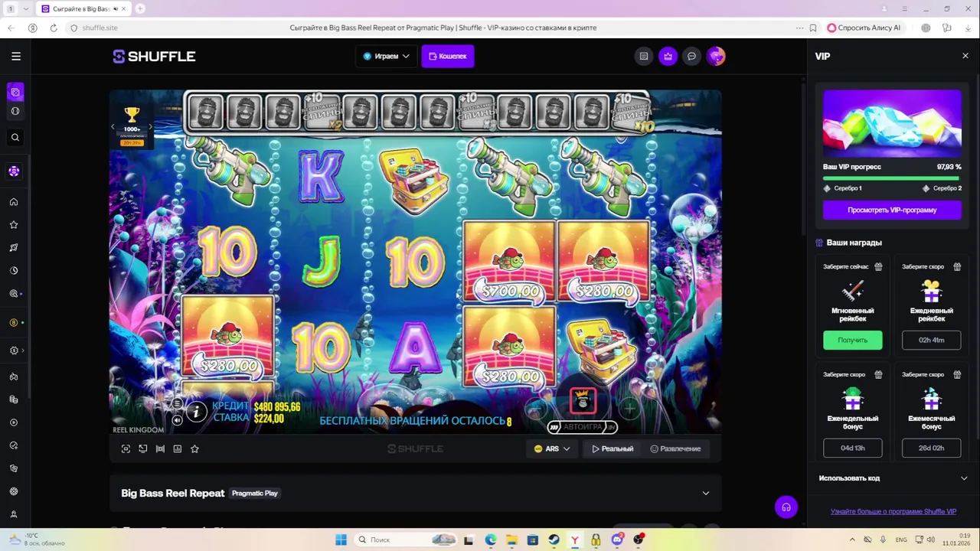Open the rocket icon in left sidebar
Viewport: 980px width, 551px height.
pyautogui.click(x=14, y=248)
